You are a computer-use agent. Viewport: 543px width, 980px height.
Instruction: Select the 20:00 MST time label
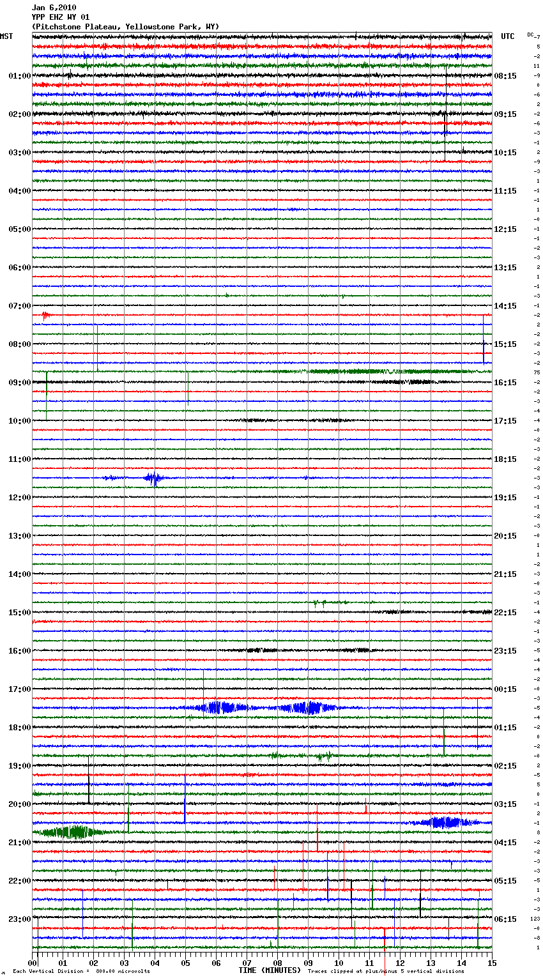click(x=20, y=804)
